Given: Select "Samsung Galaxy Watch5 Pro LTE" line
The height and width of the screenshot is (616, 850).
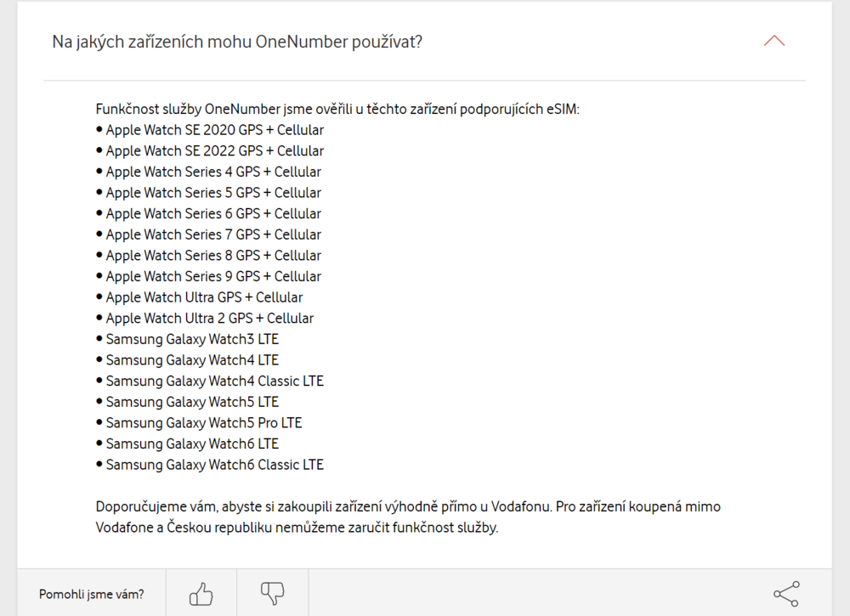Looking at the screenshot, I should click(x=204, y=422).
